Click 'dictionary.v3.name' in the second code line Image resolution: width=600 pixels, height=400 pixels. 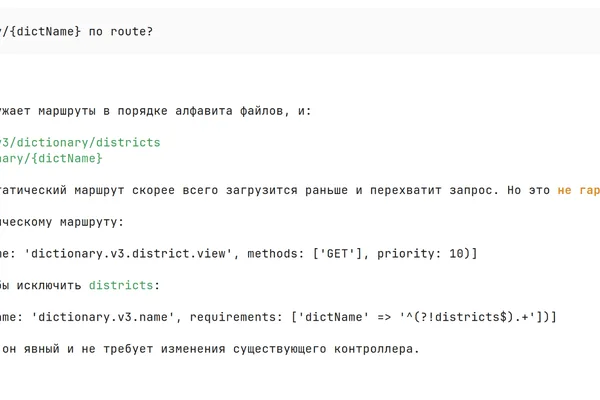tap(103, 317)
